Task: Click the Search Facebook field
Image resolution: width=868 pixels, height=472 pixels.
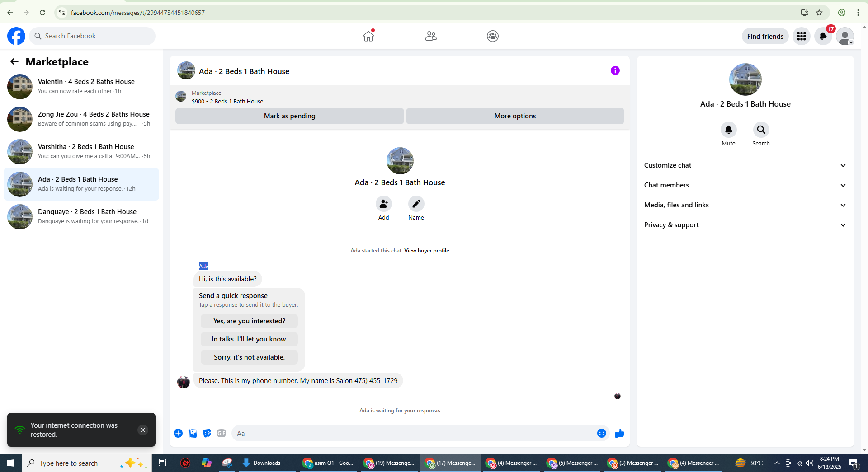Action: (x=92, y=36)
